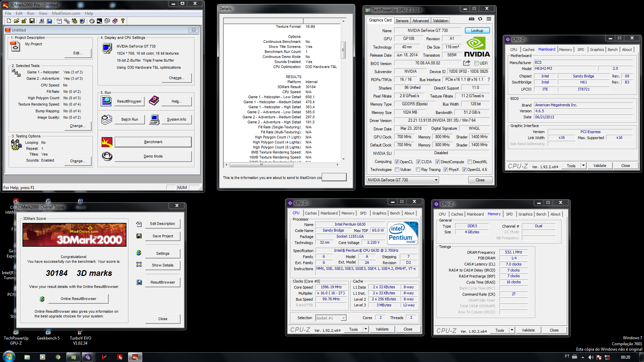The image size is (644, 362).
Task: Toggle the CUDA checkbox in GPU-Z
Action: pos(418,162)
